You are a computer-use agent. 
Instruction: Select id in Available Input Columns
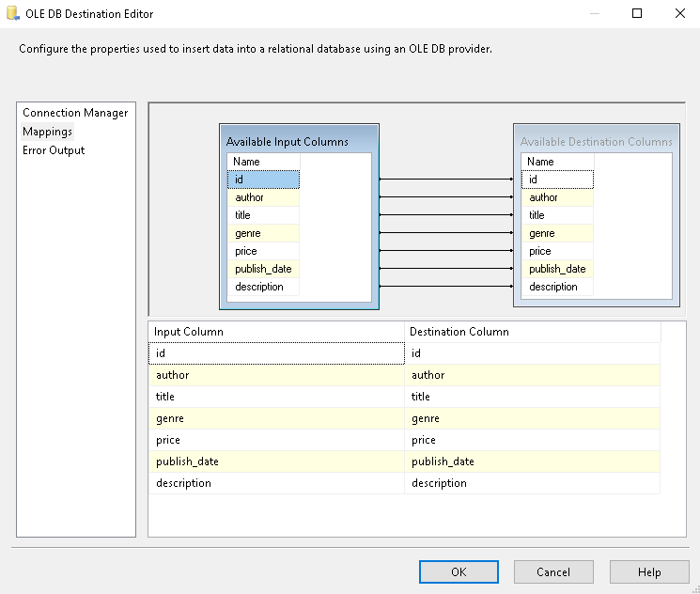[263, 180]
